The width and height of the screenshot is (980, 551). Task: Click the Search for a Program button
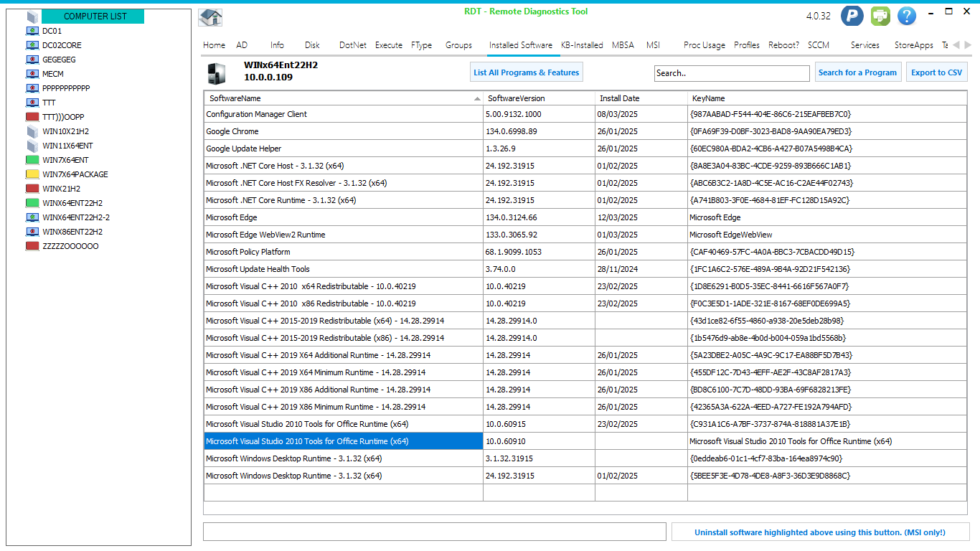857,72
